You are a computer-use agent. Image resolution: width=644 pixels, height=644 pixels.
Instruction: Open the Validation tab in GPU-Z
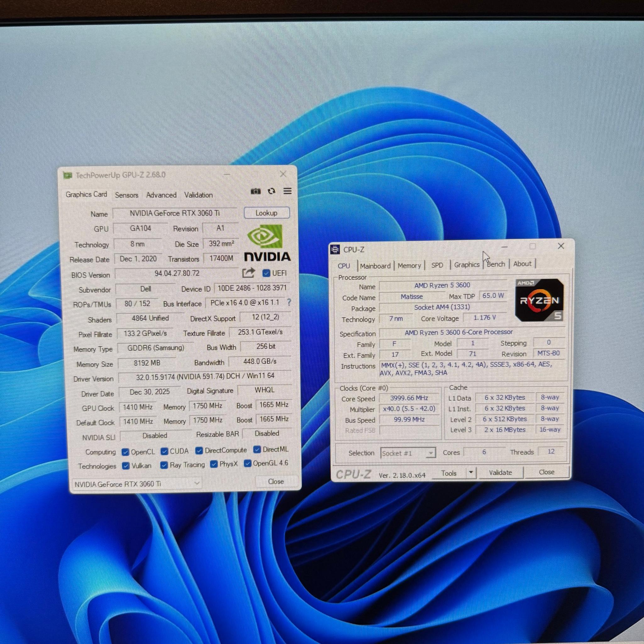[x=198, y=195]
